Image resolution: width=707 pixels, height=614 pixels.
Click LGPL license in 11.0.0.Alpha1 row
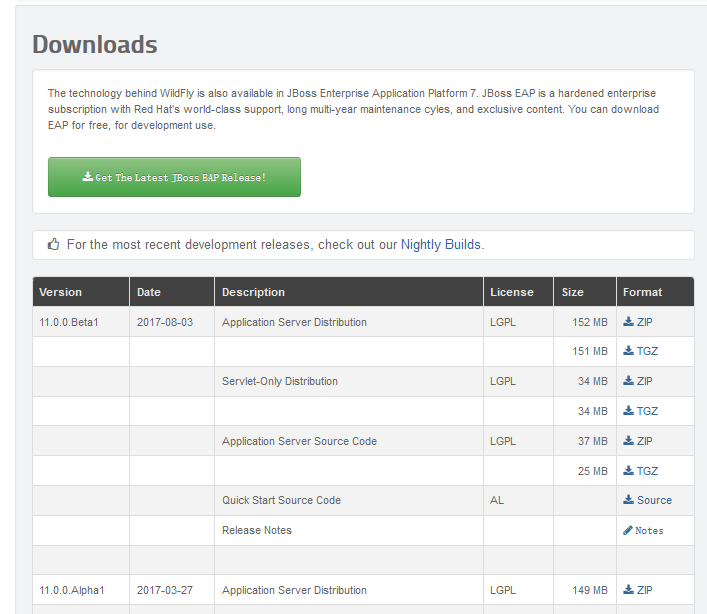(503, 590)
